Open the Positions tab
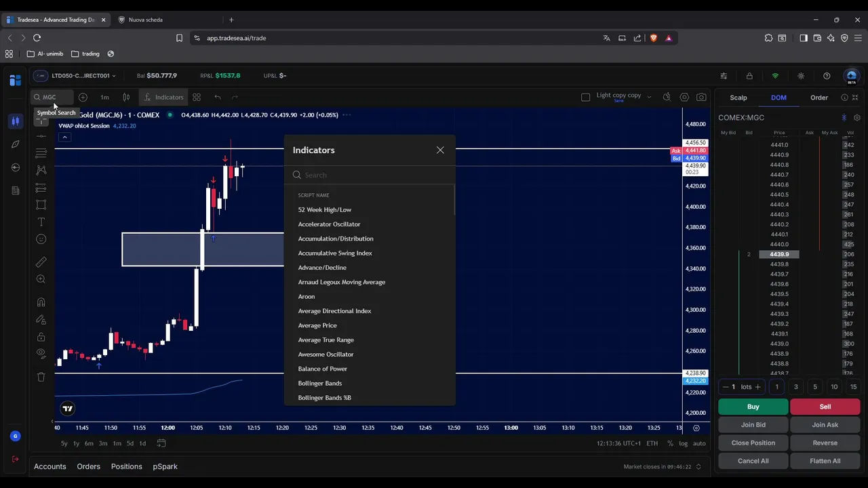868x488 pixels. pyautogui.click(x=127, y=466)
